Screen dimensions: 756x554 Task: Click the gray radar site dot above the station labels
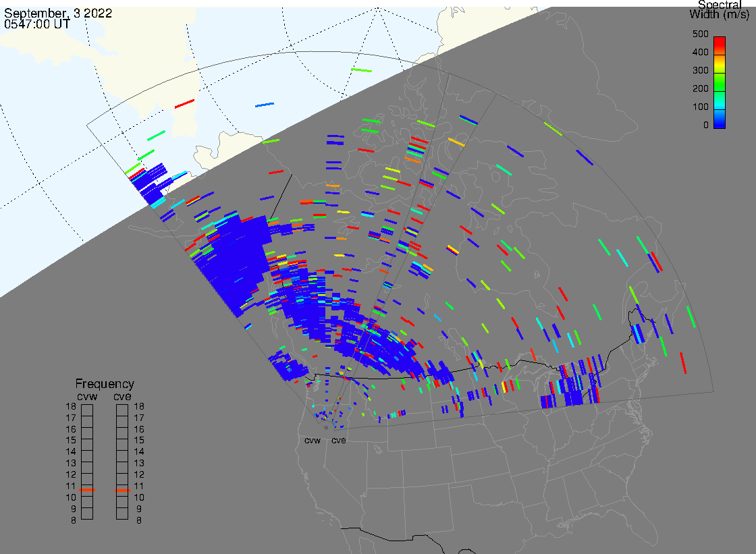pyautogui.click(x=327, y=428)
